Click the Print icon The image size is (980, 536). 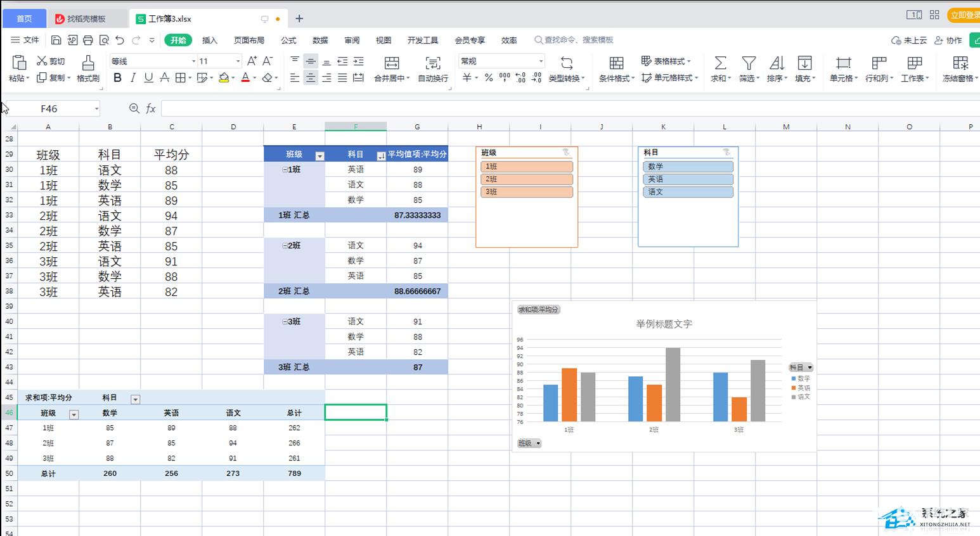pyautogui.click(x=88, y=40)
